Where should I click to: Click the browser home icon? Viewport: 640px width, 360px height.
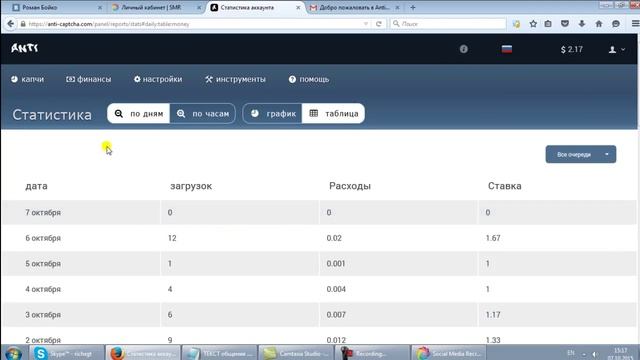(x=599, y=24)
